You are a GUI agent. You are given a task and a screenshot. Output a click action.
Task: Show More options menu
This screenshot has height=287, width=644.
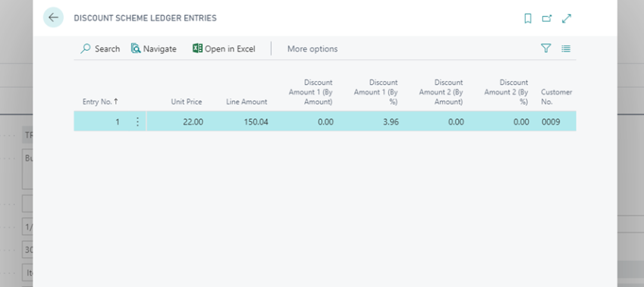coord(313,48)
